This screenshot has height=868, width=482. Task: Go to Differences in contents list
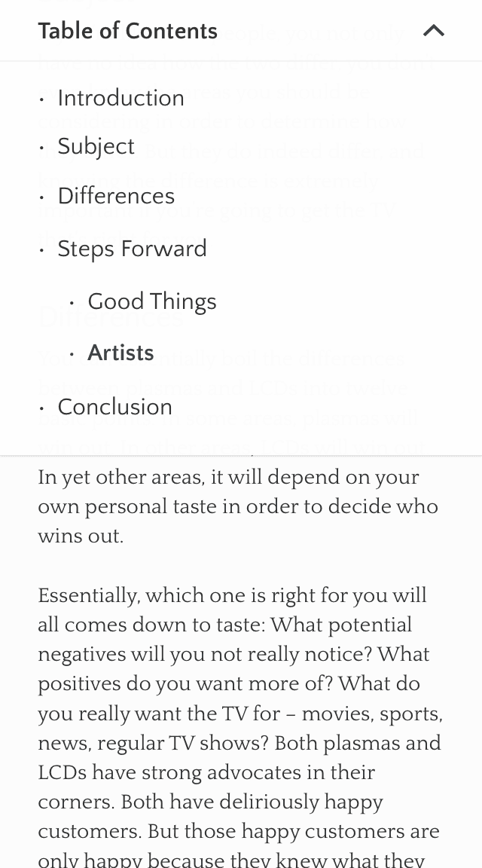pyautogui.click(x=116, y=196)
